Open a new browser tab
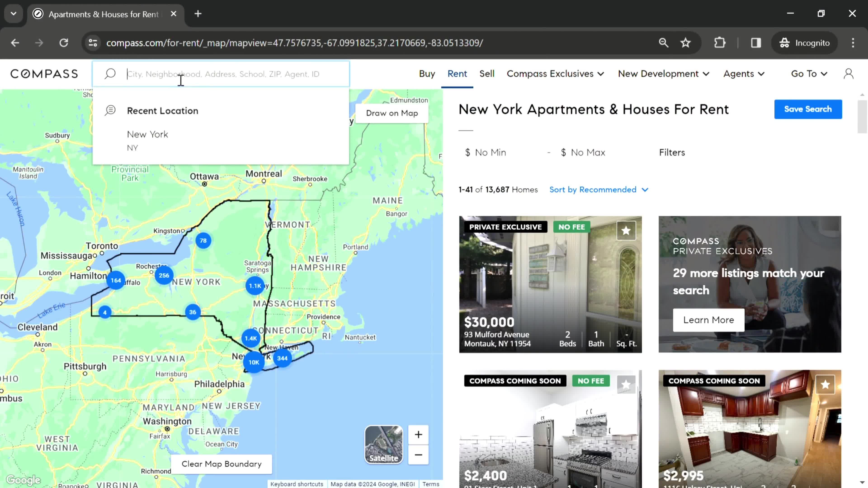This screenshot has height=488, width=868. (198, 14)
